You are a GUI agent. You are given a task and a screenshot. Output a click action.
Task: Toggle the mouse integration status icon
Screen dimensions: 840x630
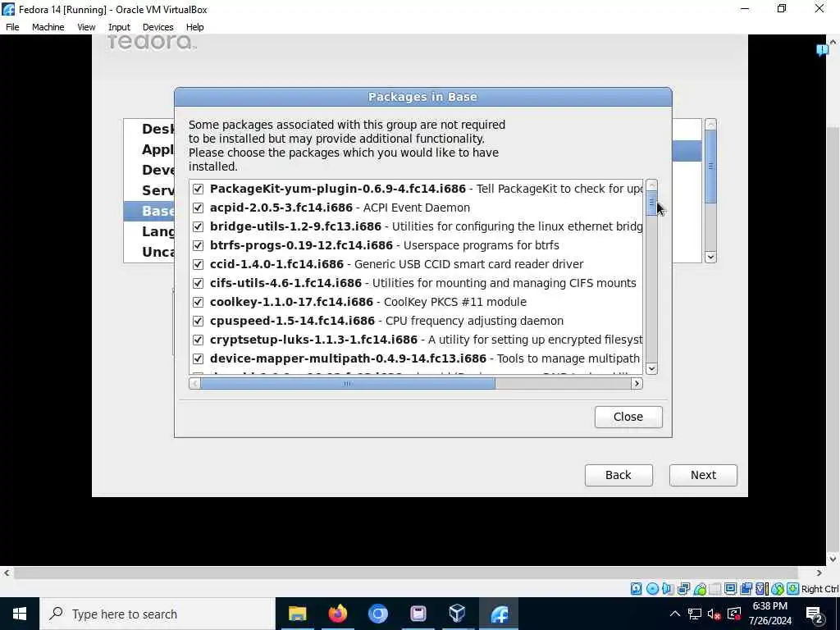(777, 589)
